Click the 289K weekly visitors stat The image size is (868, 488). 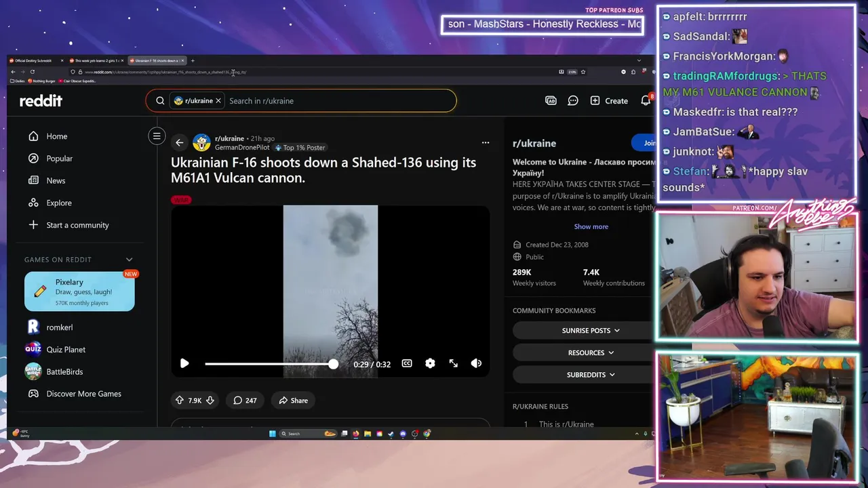coord(534,277)
